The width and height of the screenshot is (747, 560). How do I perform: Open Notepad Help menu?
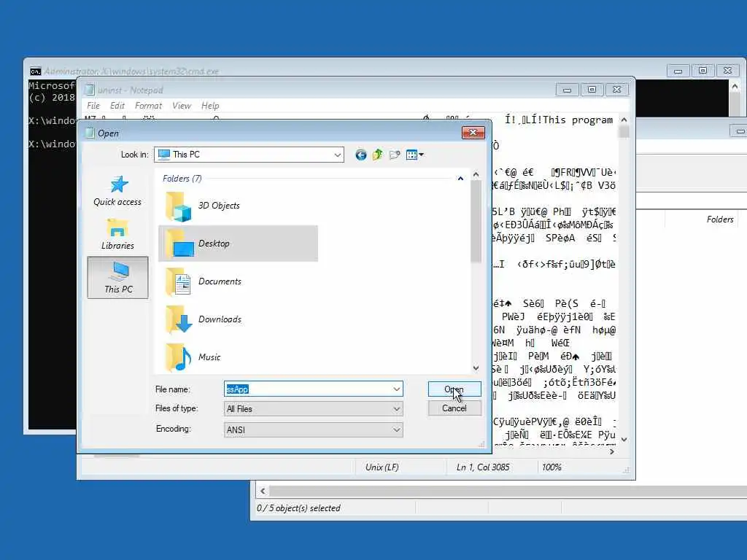click(x=210, y=106)
